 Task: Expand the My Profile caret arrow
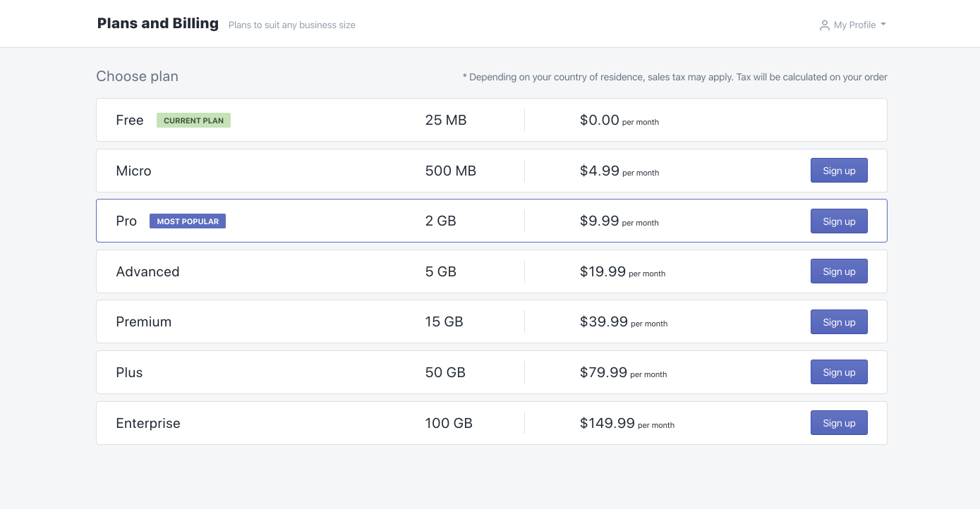pyautogui.click(x=883, y=25)
